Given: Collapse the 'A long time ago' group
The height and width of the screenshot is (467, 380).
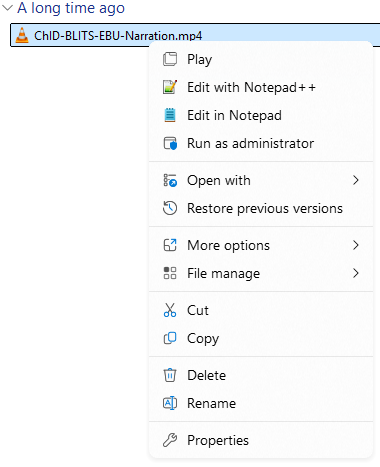Looking at the screenshot, I should tap(7, 8).
